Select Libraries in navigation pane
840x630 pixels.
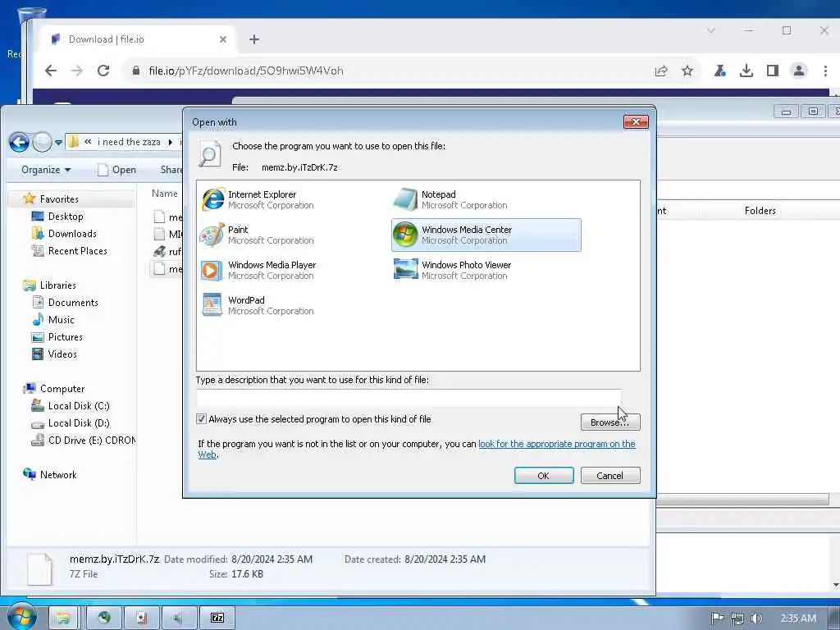(58, 285)
